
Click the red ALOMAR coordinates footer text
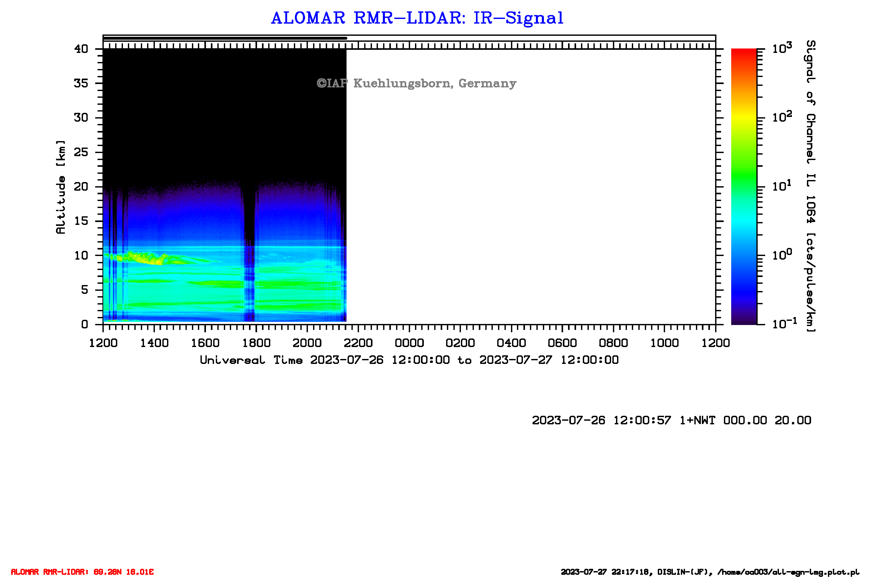click(82, 572)
